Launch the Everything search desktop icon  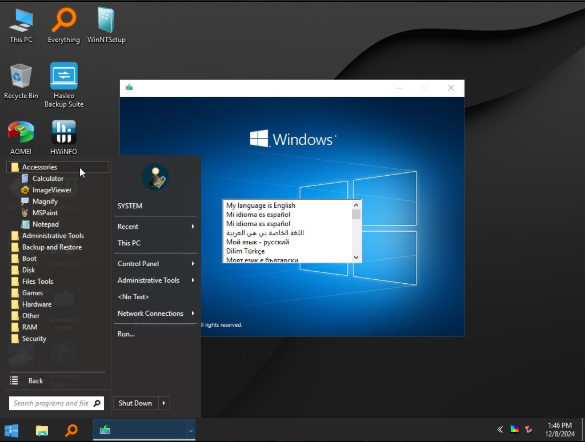(x=63, y=25)
